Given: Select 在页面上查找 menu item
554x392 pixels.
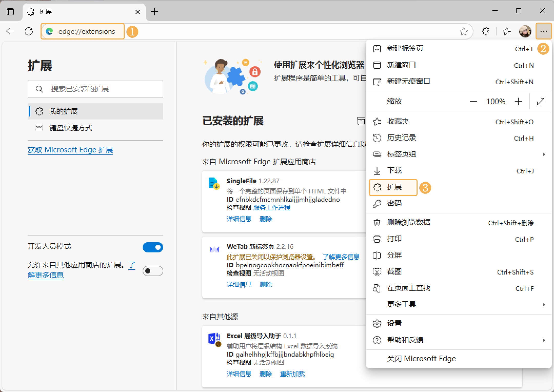Looking at the screenshot, I should point(459,288).
